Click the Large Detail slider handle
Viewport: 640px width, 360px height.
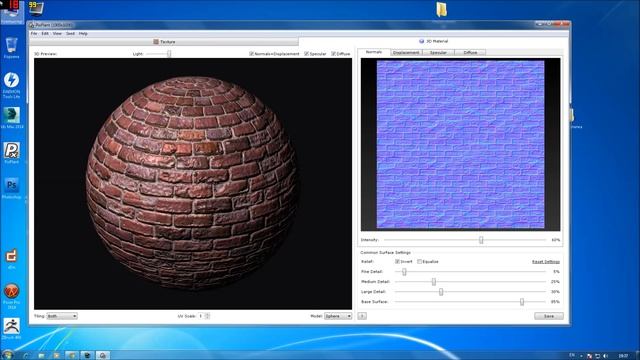pyautogui.click(x=441, y=292)
